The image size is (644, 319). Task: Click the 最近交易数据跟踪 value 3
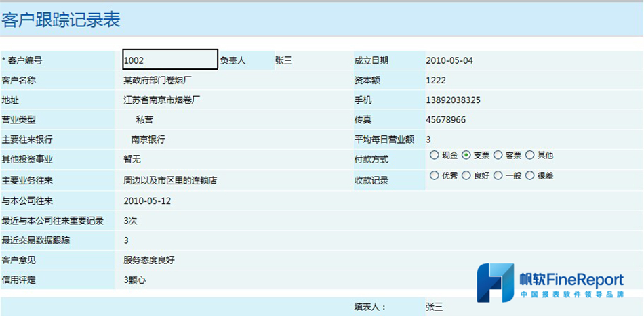click(x=126, y=240)
